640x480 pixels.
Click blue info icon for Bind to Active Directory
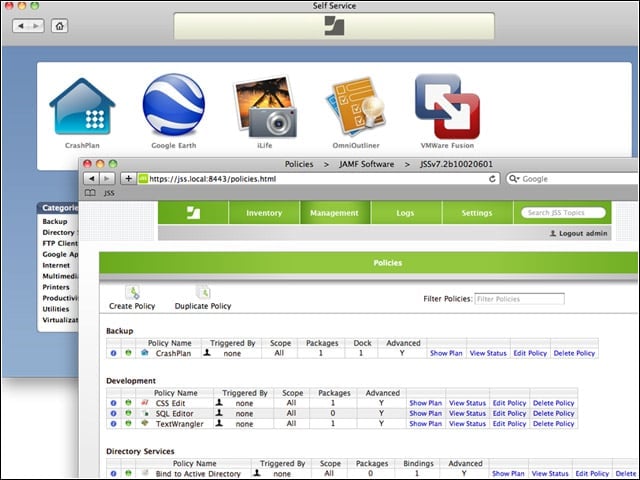pyautogui.click(x=113, y=473)
